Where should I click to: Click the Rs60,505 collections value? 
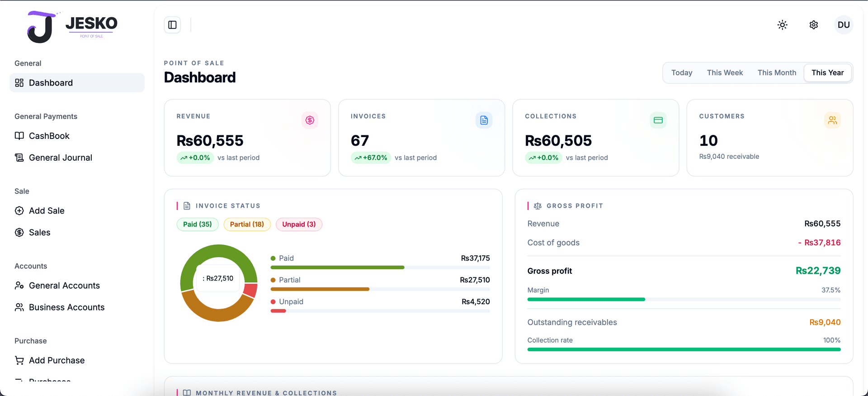pyautogui.click(x=558, y=141)
